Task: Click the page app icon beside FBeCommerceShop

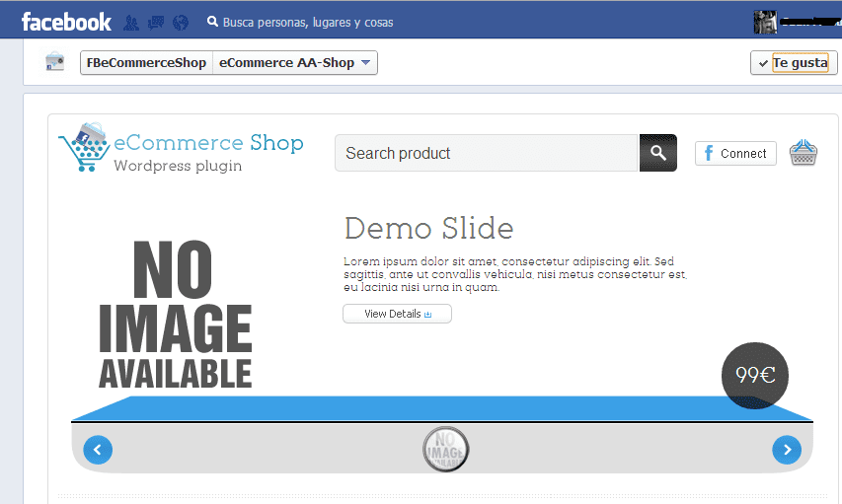Action: point(54,62)
